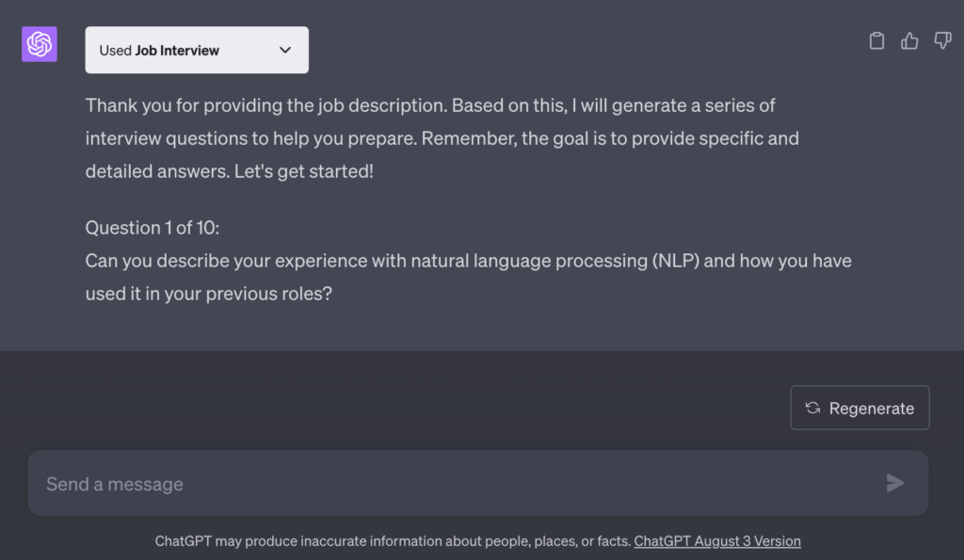Click the word Used in the plugin box
This screenshot has width=964, height=560.
(x=116, y=51)
